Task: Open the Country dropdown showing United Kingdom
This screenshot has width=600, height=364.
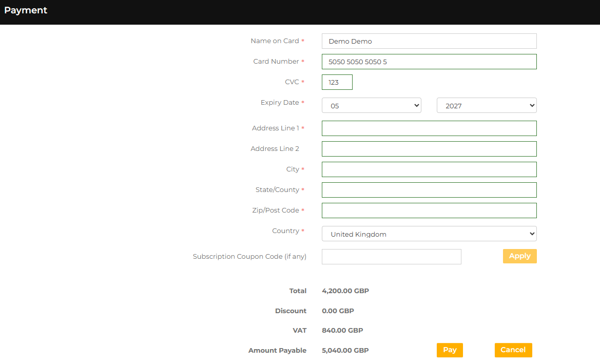Action: point(429,234)
